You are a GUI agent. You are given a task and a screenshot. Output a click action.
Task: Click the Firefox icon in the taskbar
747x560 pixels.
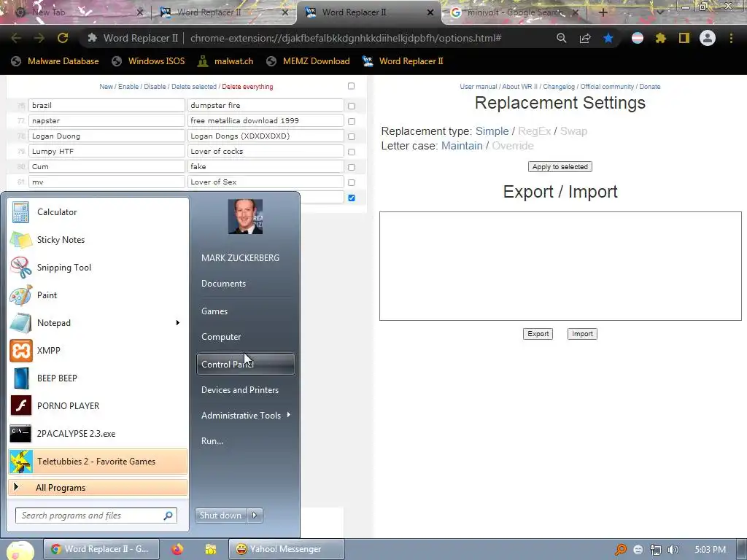click(x=177, y=549)
